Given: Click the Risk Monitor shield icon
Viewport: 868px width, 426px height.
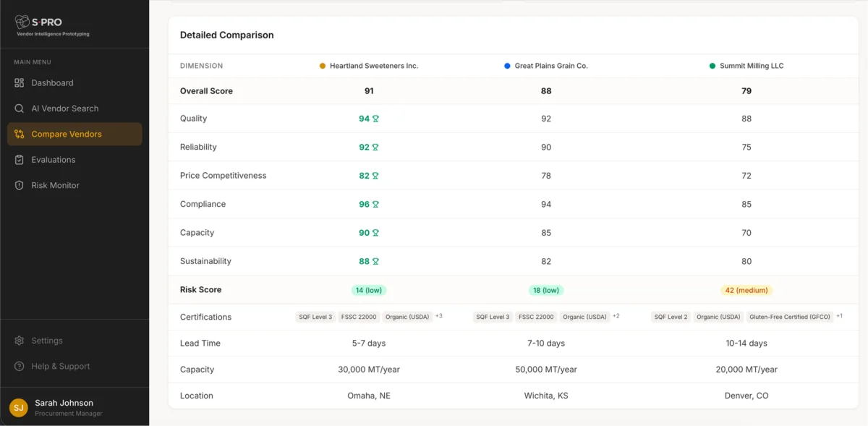Looking at the screenshot, I should (20, 186).
